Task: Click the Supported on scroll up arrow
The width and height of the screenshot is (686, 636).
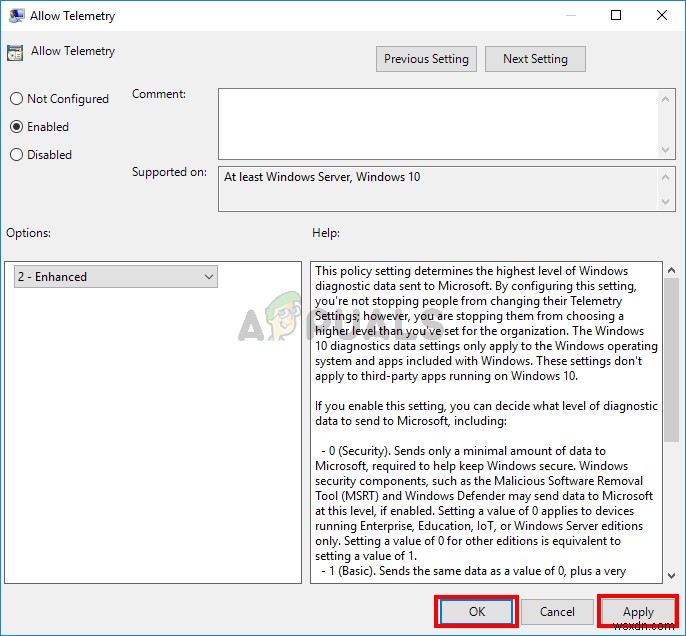Action: [665, 177]
